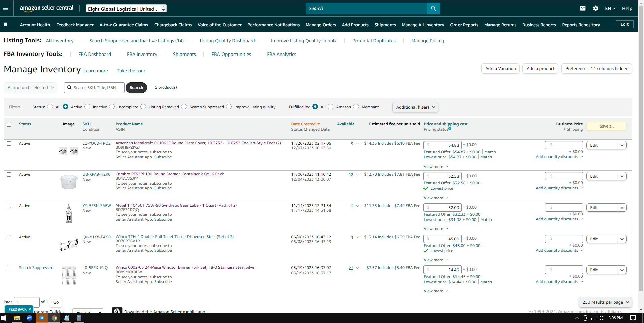The image size is (644, 323).
Task: Choose the Inactive status filter radio
Action: click(x=88, y=107)
